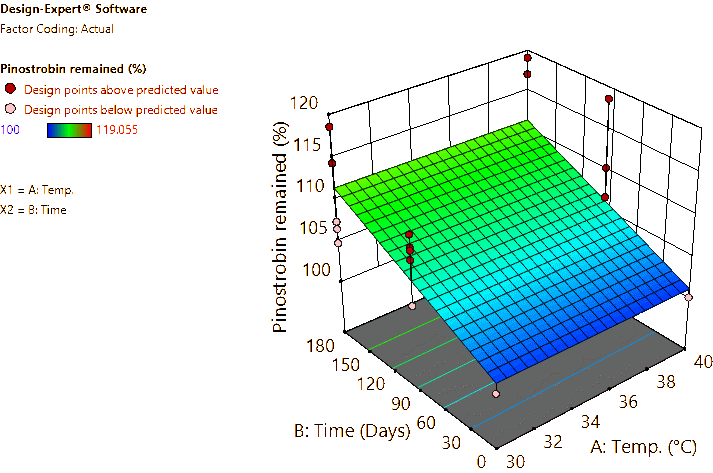Screen dimensions: 713x473
Task: Click the green region of the response surface
Action: [x=440, y=170]
